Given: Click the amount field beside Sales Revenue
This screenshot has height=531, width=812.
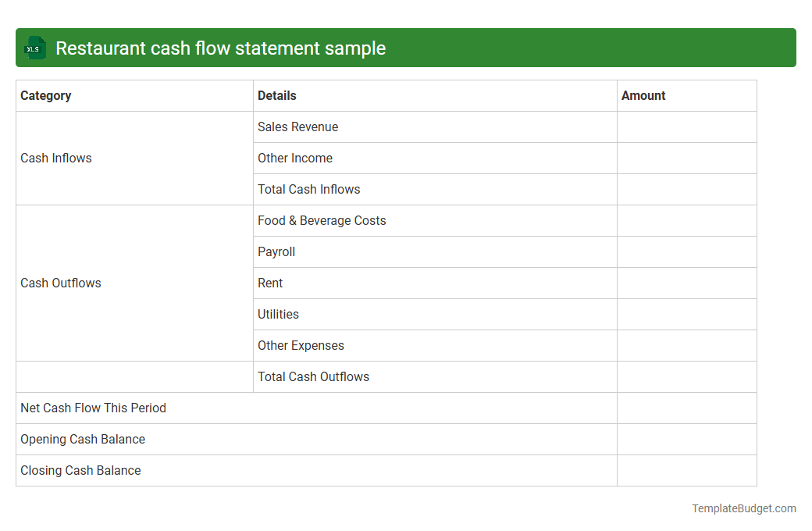Looking at the screenshot, I should pyautogui.click(x=686, y=127).
